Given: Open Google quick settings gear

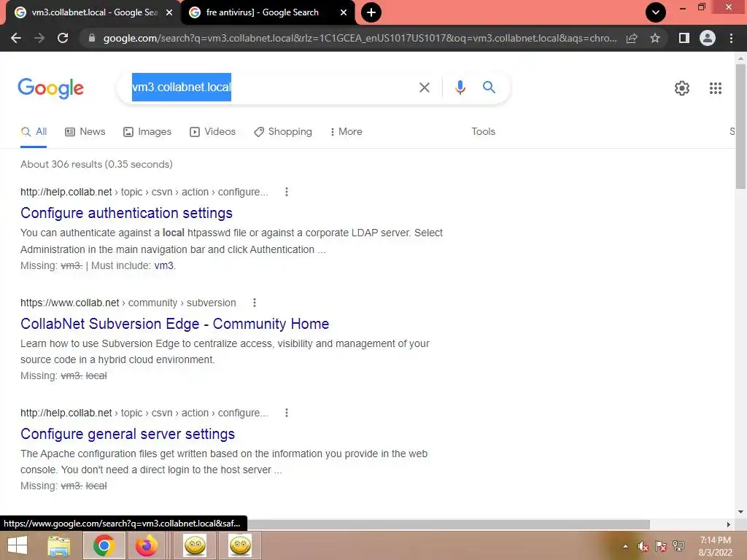Looking at the screenshot, I should tap(682, 88).
